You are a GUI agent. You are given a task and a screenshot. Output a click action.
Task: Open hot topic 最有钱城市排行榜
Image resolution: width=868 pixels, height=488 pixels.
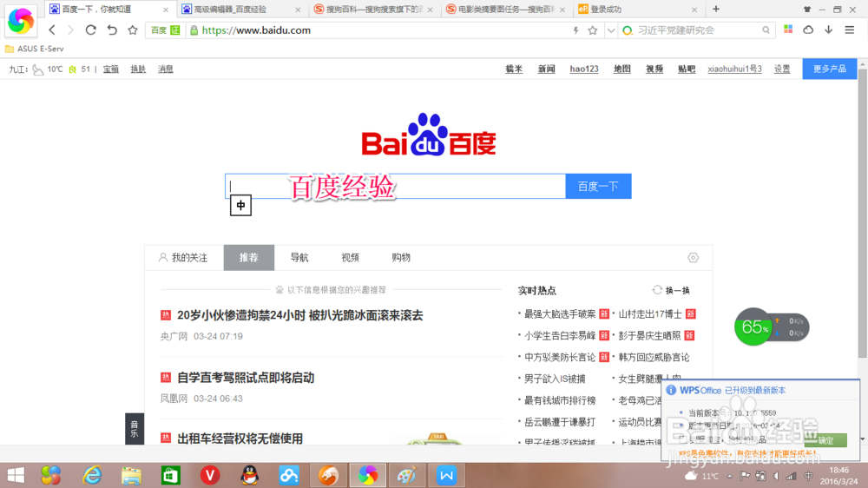pos(560,400)
